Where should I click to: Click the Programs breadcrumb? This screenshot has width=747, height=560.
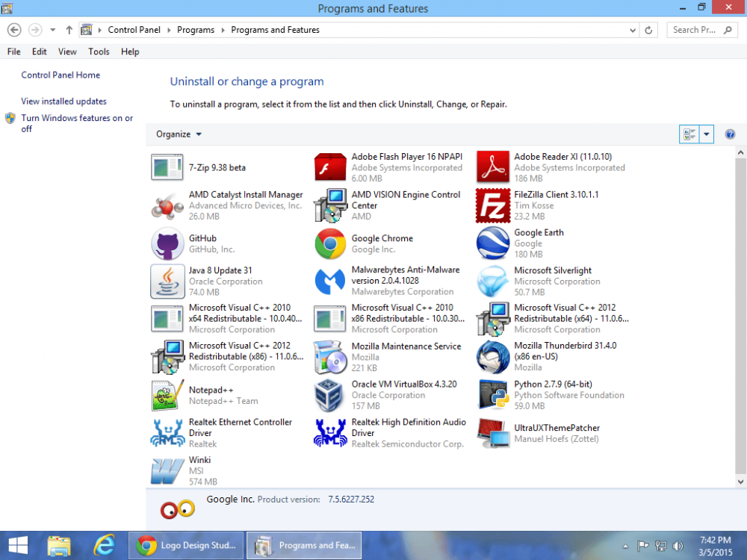(x=196, y=30)
